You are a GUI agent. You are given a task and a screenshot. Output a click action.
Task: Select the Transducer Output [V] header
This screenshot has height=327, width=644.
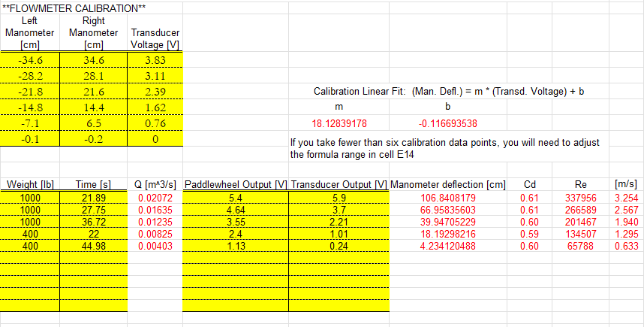[x=339, y=185]
